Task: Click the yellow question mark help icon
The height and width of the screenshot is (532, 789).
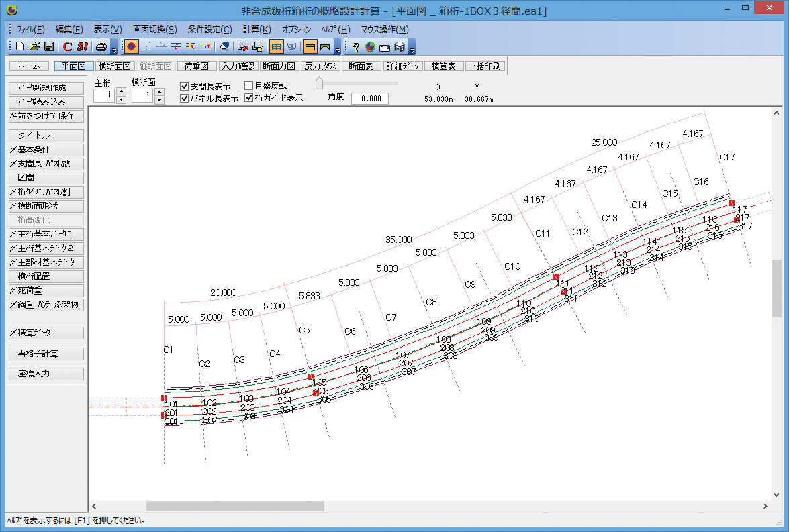Action: [x=355, y=47]
